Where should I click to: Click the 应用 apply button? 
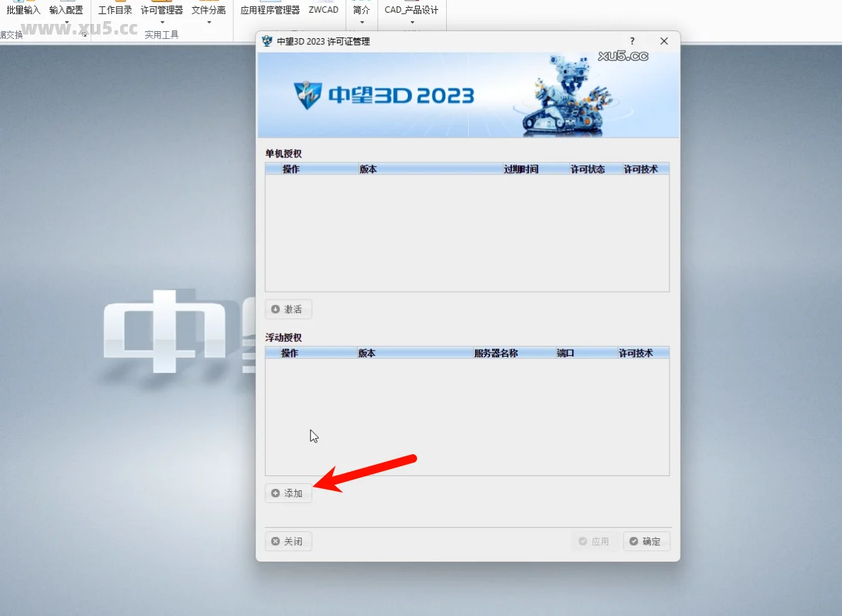(x=594, y=541)
